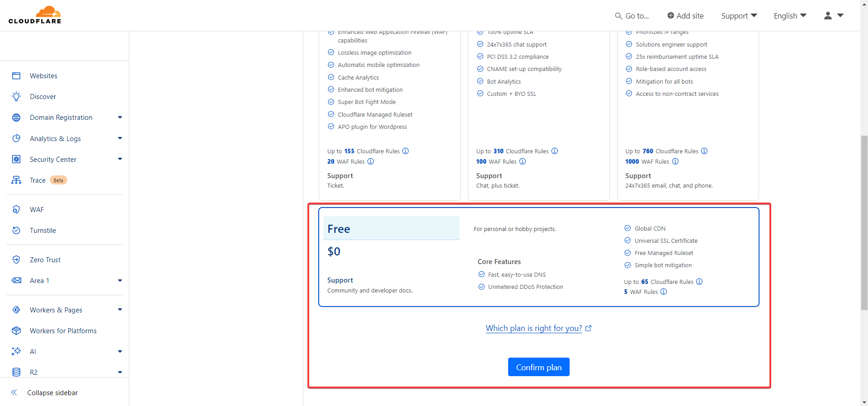The height and width of the screenshot is (406, 868).
Task: Open the account dropdown arrow
Action: 840,15
